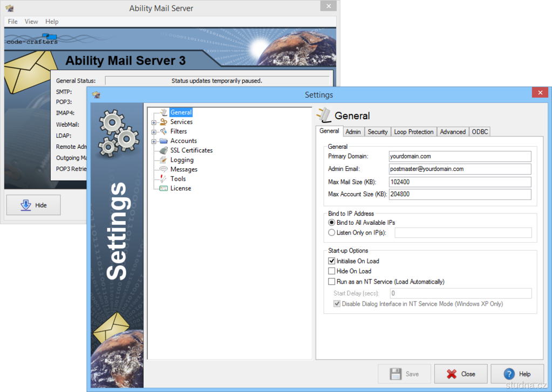Click the Close button in Settings
Screen dimensions: 552x392
tap(461, 374)
